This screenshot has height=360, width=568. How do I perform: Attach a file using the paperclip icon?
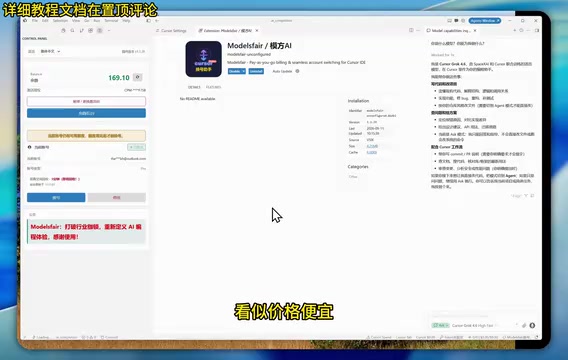[x=524, y=326]
